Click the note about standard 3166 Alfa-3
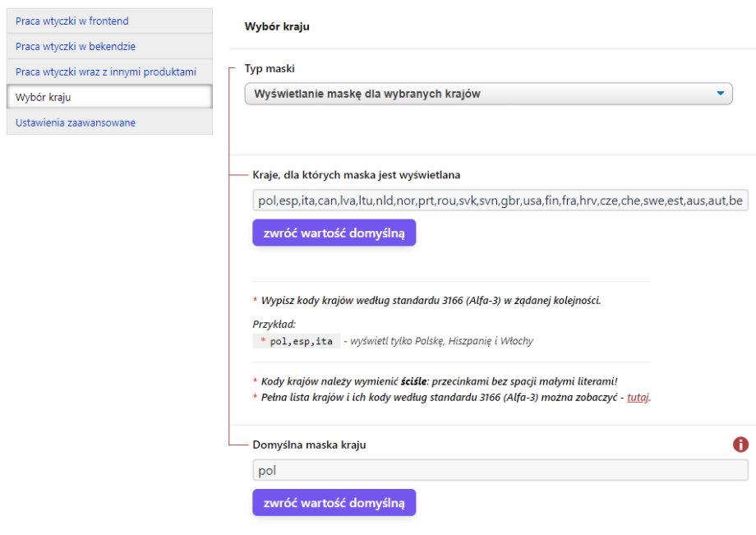756x535 pixels. [x=431, y=300]
